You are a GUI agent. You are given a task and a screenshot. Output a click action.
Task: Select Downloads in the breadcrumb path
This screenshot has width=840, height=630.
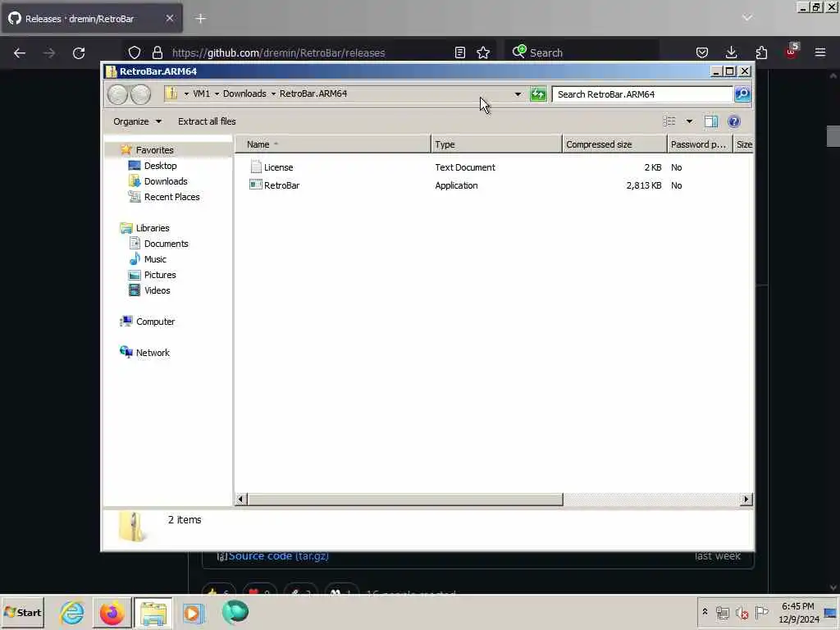pos(244,94)
